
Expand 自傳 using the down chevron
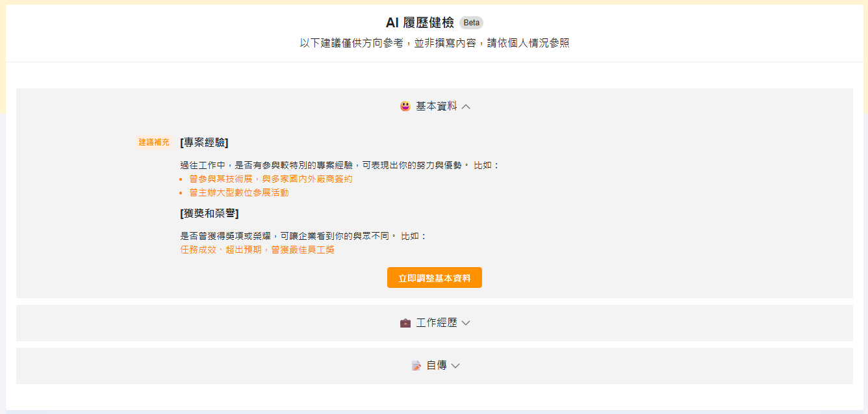455,366
